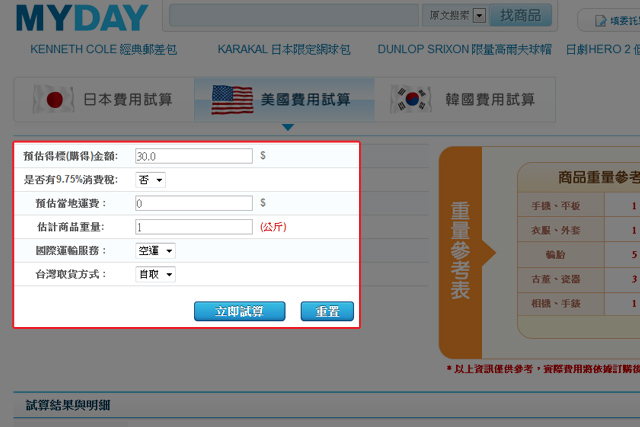Open the 國際運輸服務 shipping dropdown
Viewport: 640px width, 427px height.
click(155, 250)
